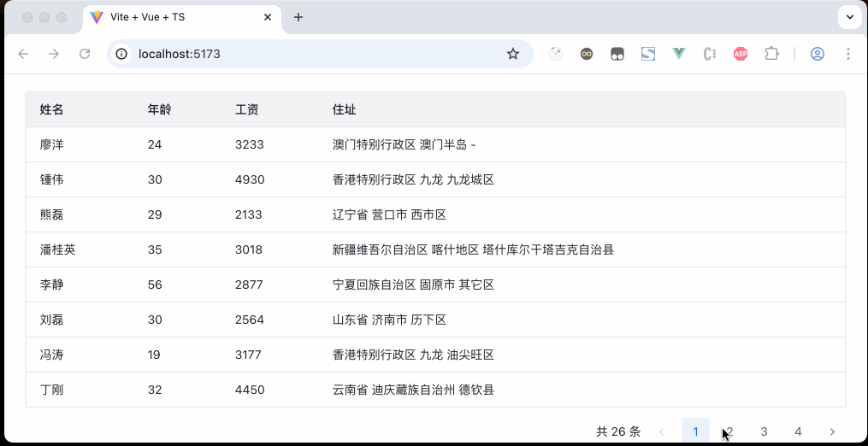Click the name cell 熊磊
The image size is (868, 446).
tap(52, 214)
